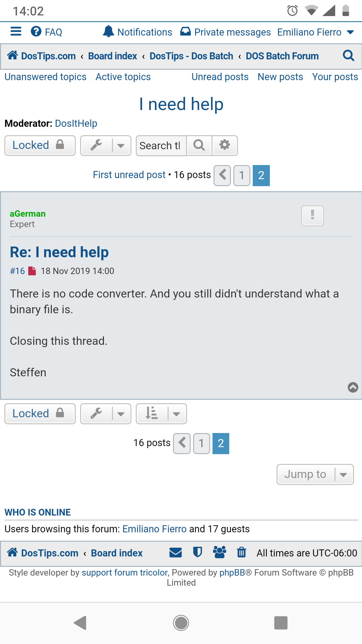The image size is (362, 644).
Task: Focus the Search this topic field
Action: pyautogui.click(x=161, y=146)
